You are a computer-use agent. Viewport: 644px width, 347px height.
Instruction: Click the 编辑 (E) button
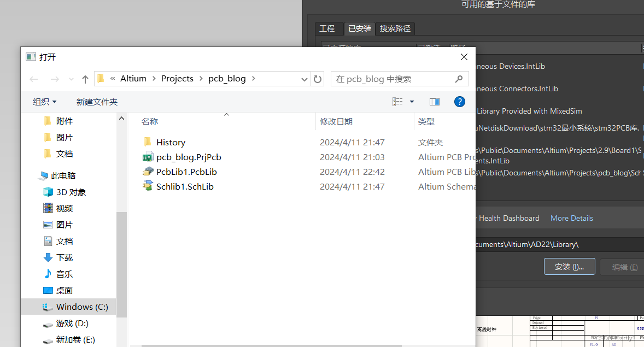[x=625, y=267]
